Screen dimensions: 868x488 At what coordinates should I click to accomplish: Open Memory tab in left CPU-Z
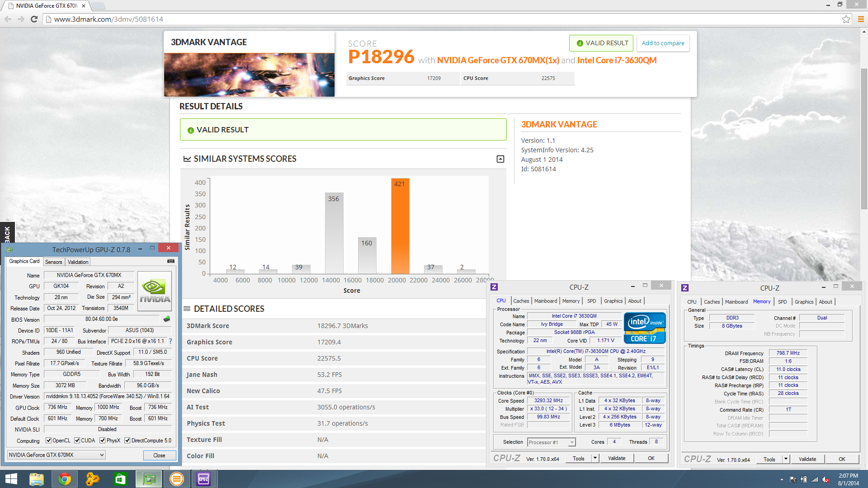point(571,301)
